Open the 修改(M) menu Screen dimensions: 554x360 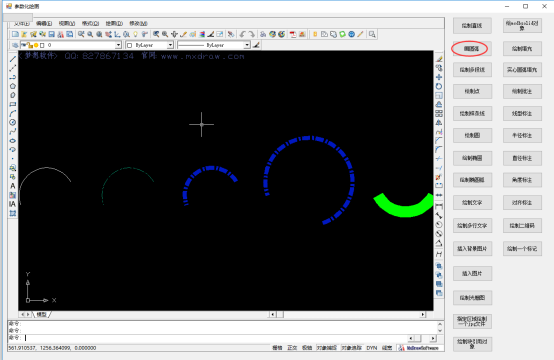138,23
